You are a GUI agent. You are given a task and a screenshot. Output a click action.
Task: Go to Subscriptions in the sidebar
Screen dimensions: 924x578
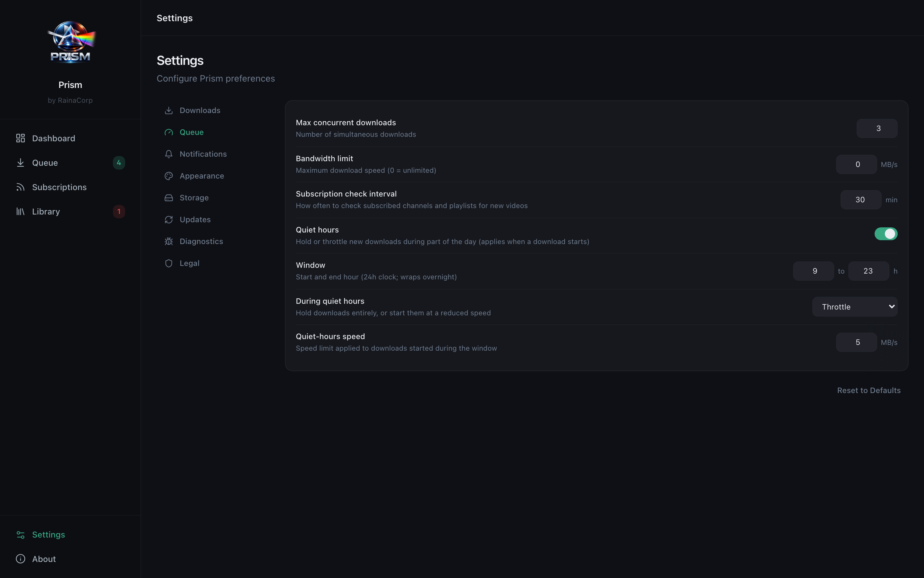(70, 187)
